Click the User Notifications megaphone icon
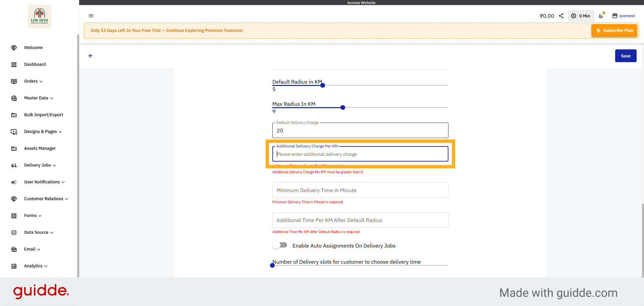Image resolution: width=644 pixels, height=306 pixels. (14, 182)
